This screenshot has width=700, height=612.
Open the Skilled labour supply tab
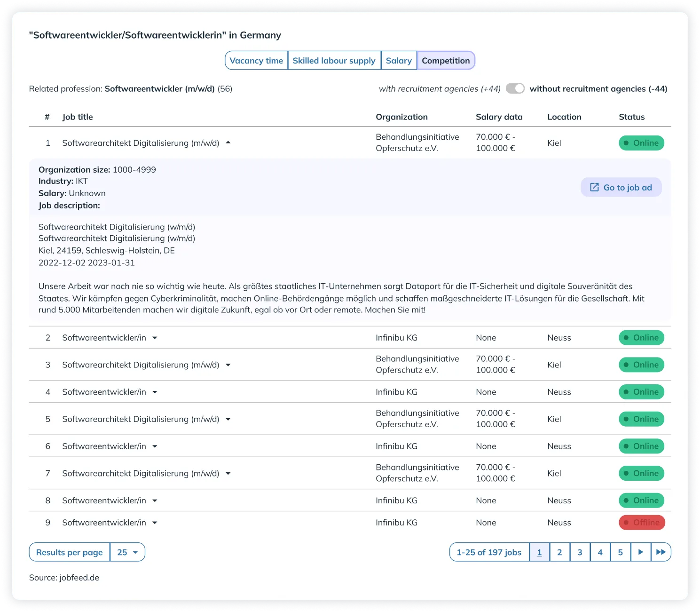click(x=334, y=61)
